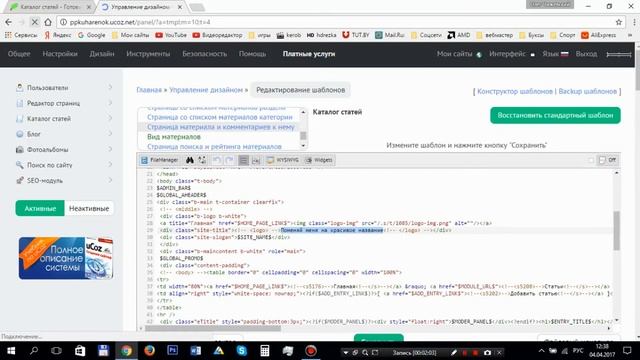Open the Настройки menu
Screen dimensions: 640x360
(60, 54)
